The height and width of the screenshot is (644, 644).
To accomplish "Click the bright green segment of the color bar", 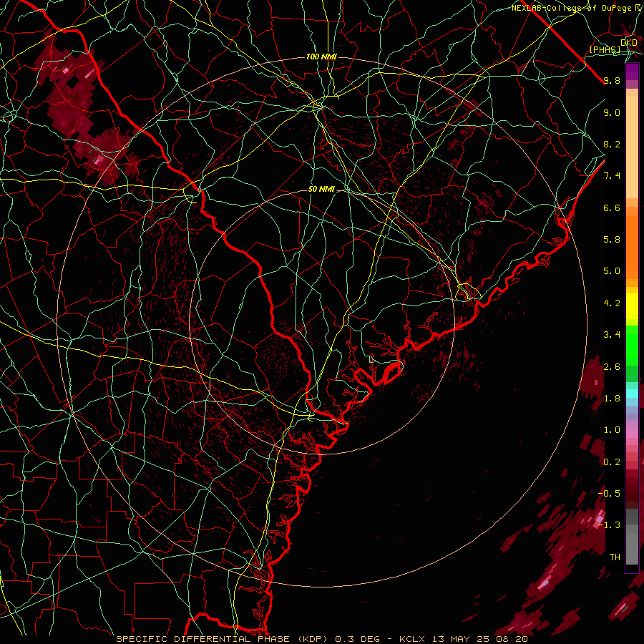I will point(632,346).
